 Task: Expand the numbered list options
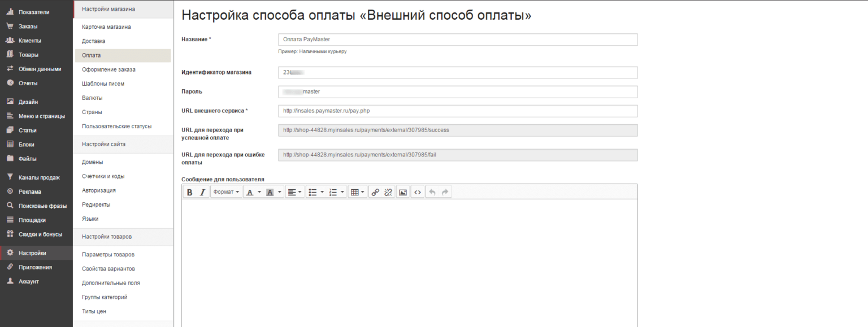pyautogui.click(x=342, y=192)
